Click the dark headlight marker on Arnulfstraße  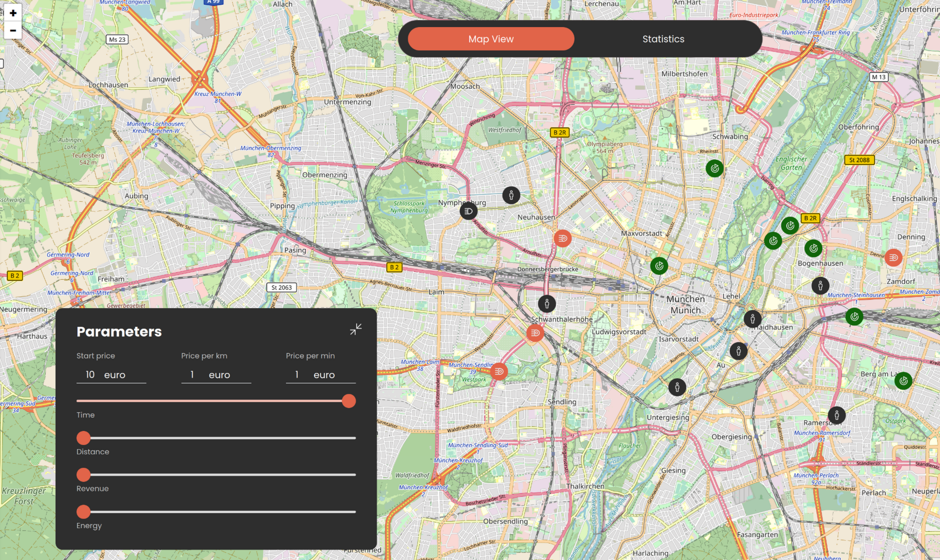468,211
